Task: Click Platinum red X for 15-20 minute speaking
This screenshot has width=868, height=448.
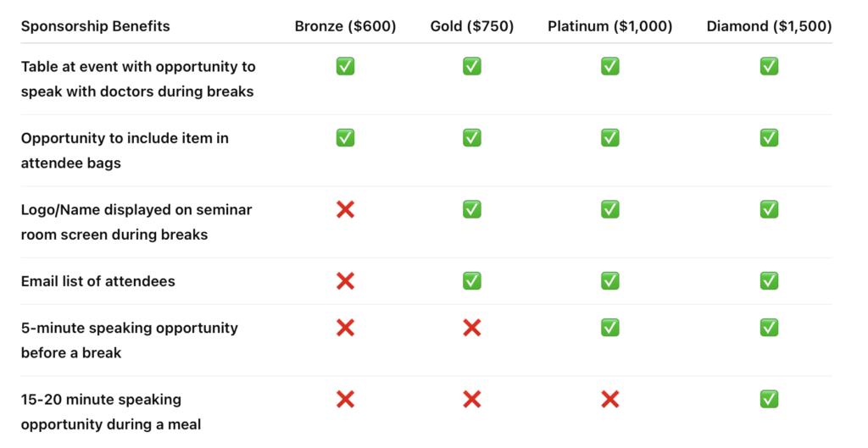Action: coord(609,400)
